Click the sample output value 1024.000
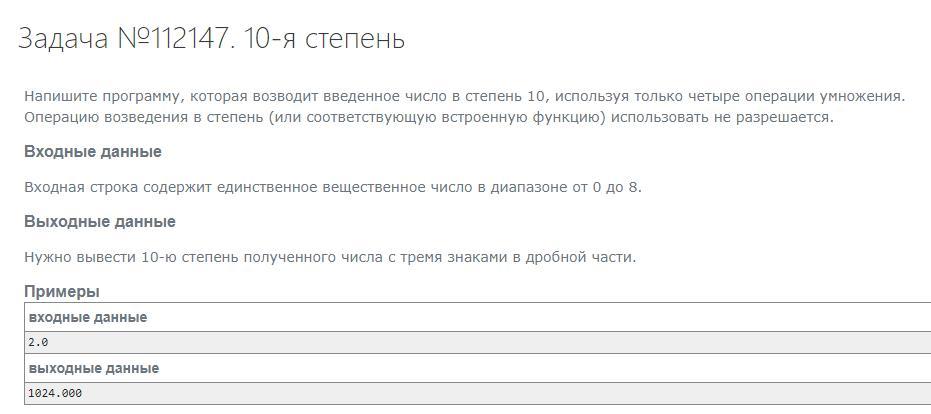 [56, 393]
